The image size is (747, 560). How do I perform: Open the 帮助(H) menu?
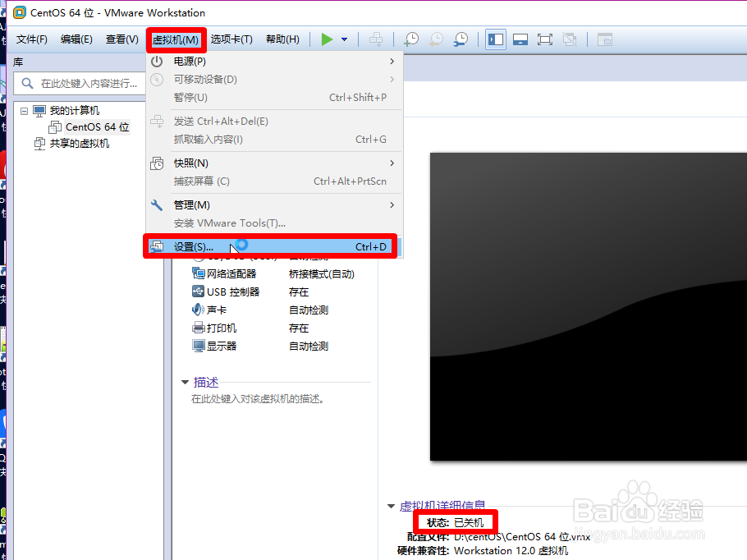282,39
